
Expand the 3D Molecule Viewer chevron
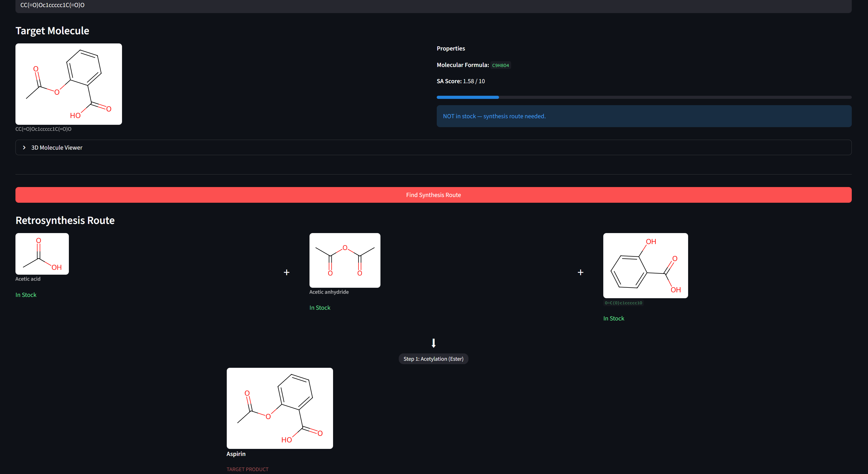tap(24, 147)
